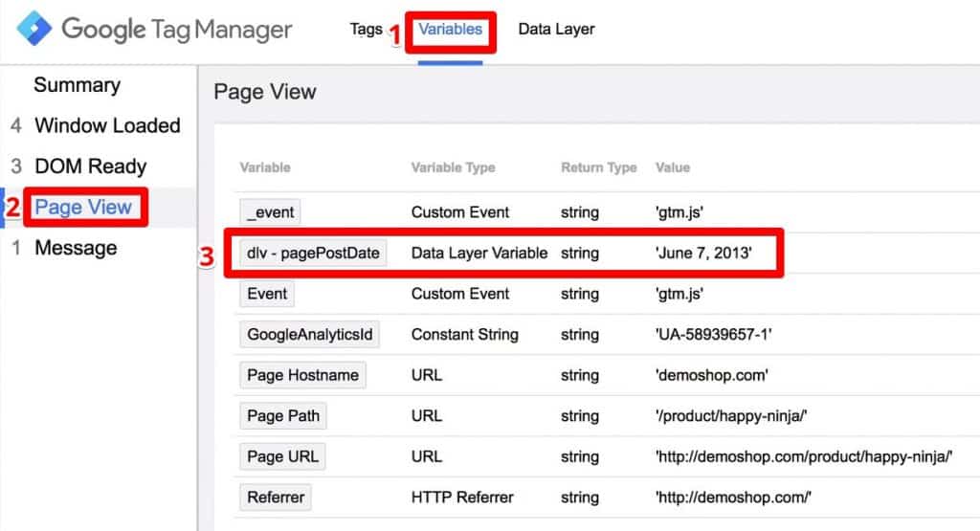Click the 'June 7, 2013' value
Screen dimensions: 980x531
[703, 253]
